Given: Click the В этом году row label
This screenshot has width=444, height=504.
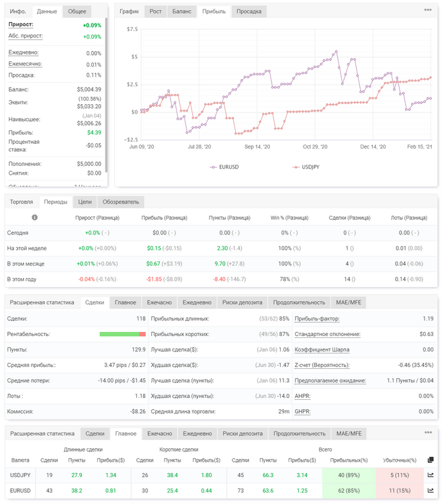Looking at the screenshot, I should tap(21, 279).
